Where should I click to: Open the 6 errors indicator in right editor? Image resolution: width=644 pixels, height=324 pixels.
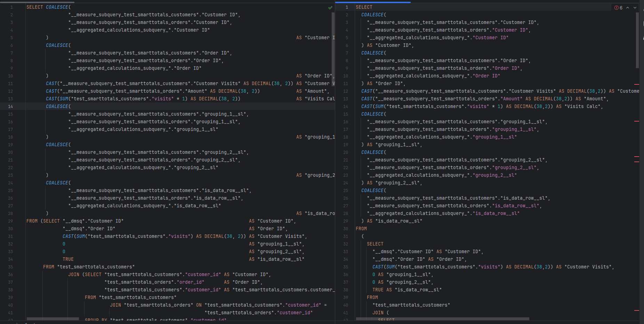[619, 8]
